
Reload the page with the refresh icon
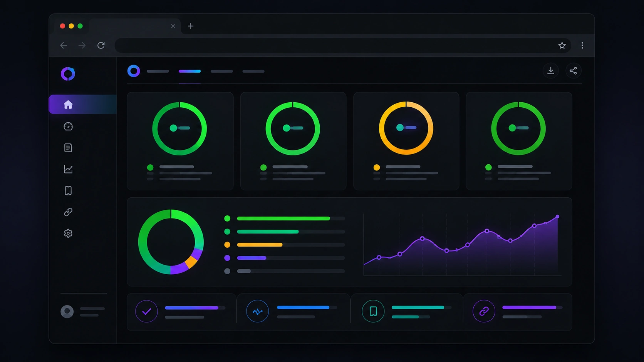point(101,45)
